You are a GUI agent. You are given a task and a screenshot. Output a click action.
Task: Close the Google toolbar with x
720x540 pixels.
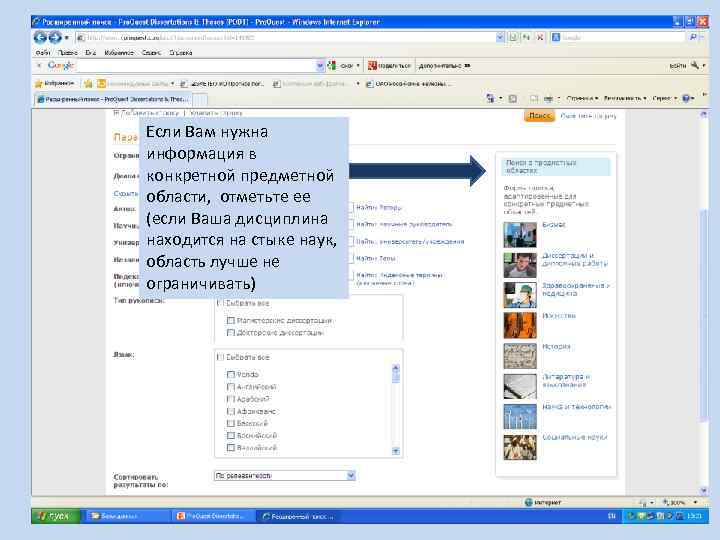pos(39,66)
